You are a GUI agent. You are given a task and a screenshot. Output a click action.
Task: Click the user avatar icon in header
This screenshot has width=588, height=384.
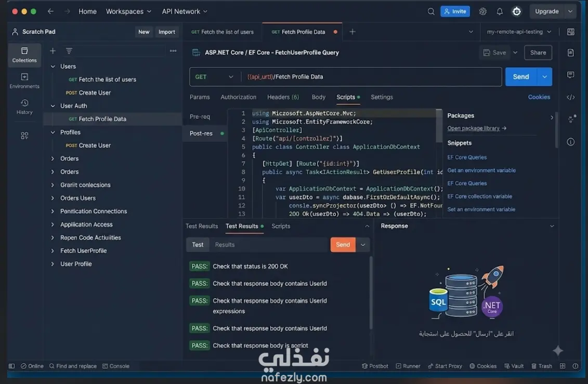[516, 11]
